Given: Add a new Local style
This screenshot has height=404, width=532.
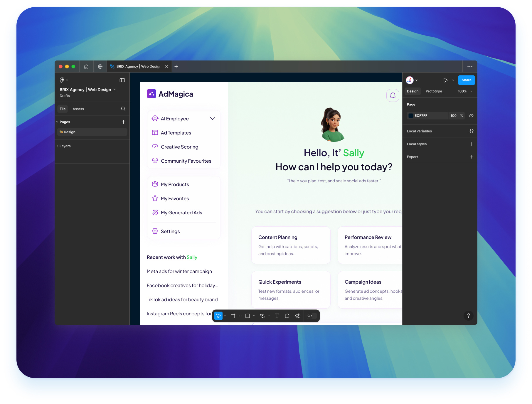Looking at the screenshot, I should coord(472,144).
